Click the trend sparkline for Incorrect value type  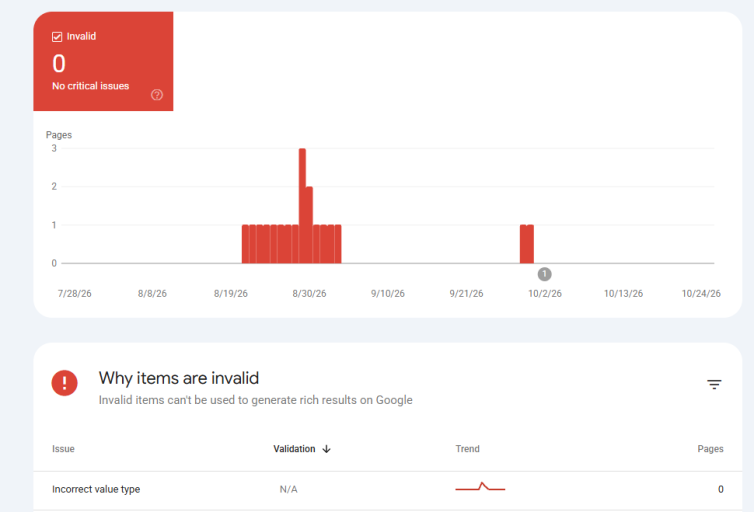(480, 487)
